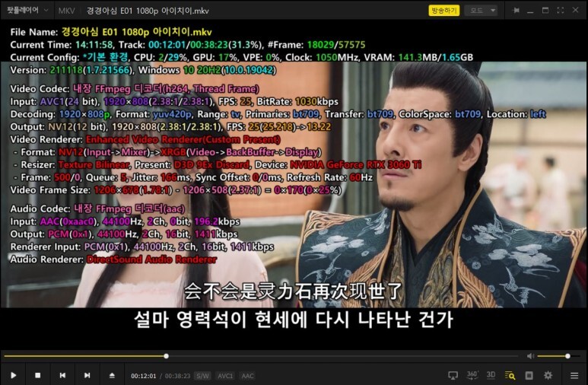Click the Enhanced Video Renderer text
Viewport: 588px width, 385px height.
(183, 139)
